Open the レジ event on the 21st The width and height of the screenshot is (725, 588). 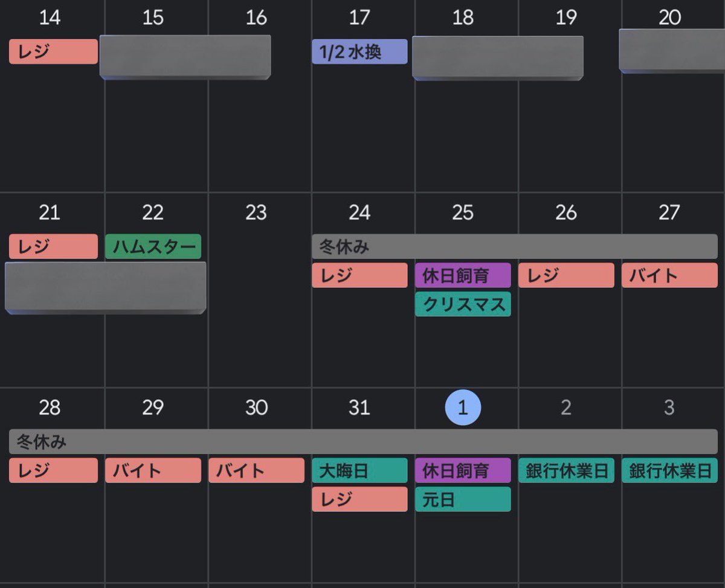pos(53,246)
